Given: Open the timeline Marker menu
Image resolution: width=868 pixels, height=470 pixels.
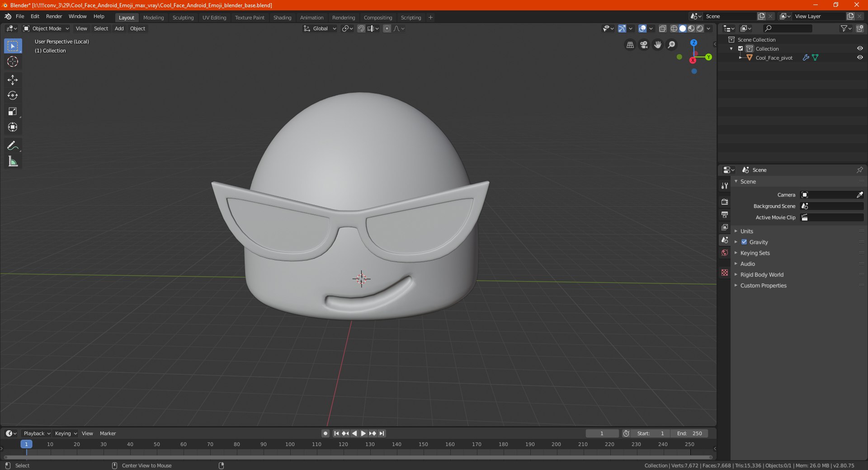Looking at the screenshot, I should coord(108,433).
